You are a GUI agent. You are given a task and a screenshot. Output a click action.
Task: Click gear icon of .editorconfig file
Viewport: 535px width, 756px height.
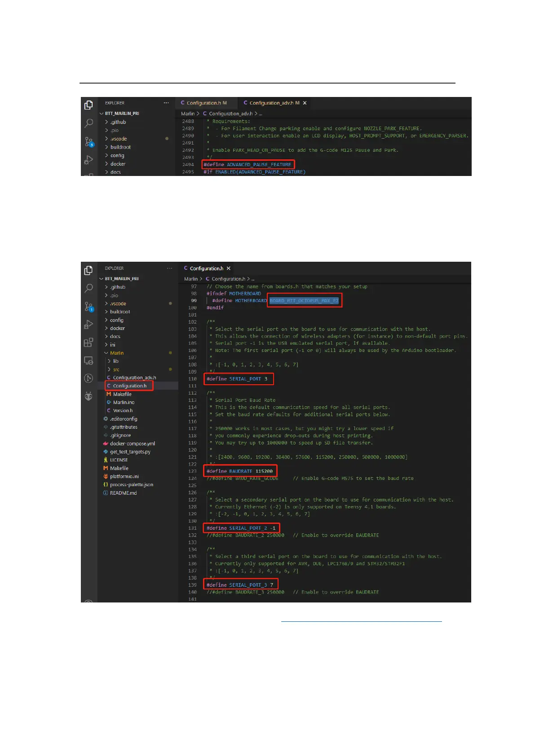tap(106, 419)
